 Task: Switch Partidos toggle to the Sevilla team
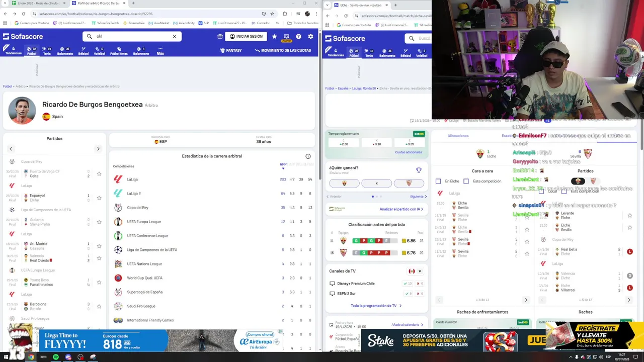(593, 181)
